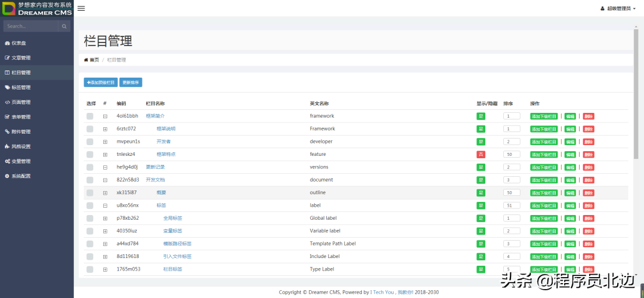
Task: Collapse the framework row tree node
Action: click(105, 116)
